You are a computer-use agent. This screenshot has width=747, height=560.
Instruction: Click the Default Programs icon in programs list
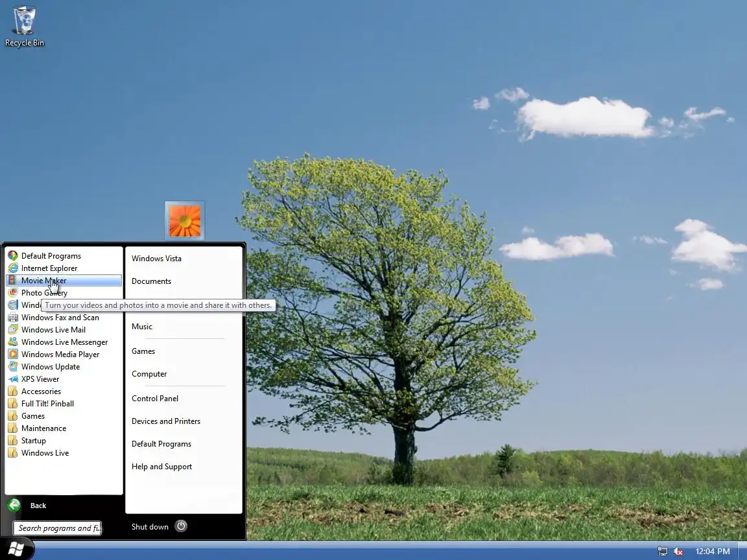tap(13, 256)
